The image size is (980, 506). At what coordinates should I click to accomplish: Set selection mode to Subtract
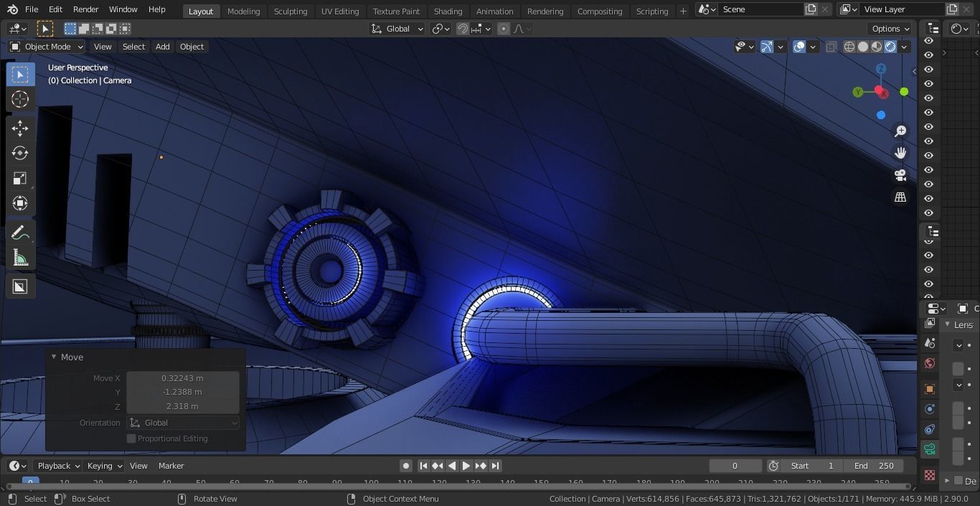click(98, 29)
